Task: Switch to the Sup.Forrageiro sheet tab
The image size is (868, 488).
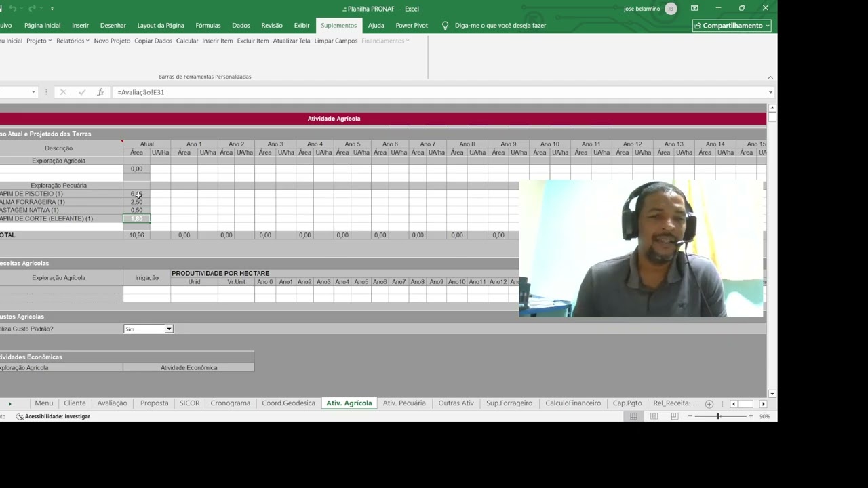Action: point(509,403)
